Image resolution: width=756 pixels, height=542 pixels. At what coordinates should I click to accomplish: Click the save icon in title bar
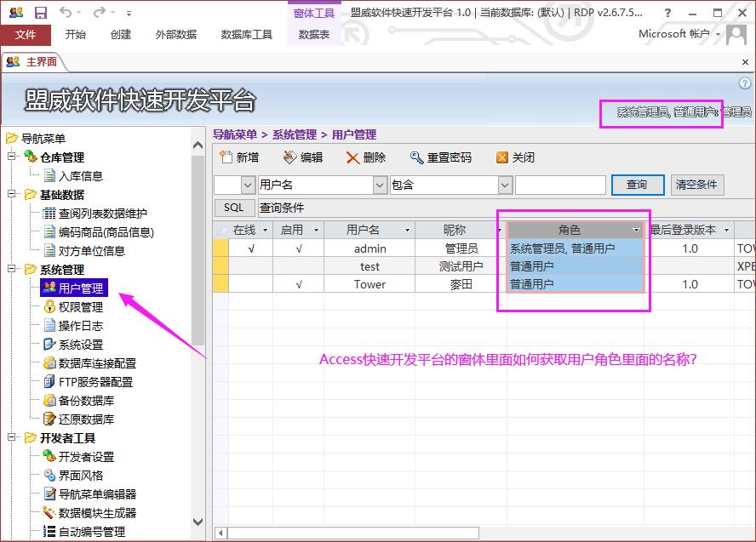click(41, 13)
